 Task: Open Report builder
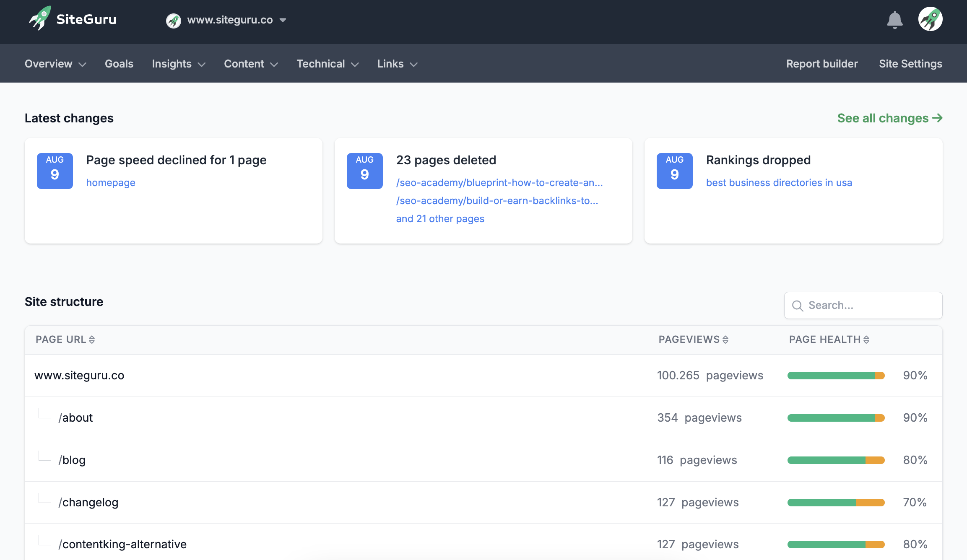pyautogui.click(x=822, y=64)
